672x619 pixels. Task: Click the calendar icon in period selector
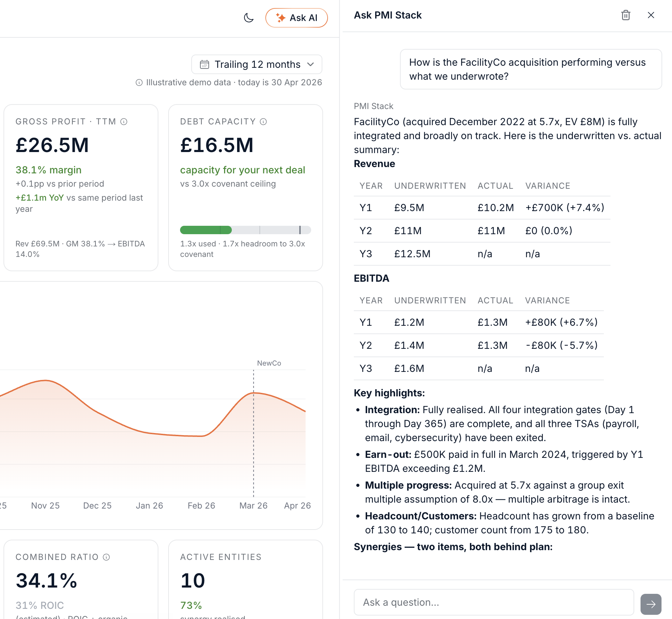[x=204, y=64]
